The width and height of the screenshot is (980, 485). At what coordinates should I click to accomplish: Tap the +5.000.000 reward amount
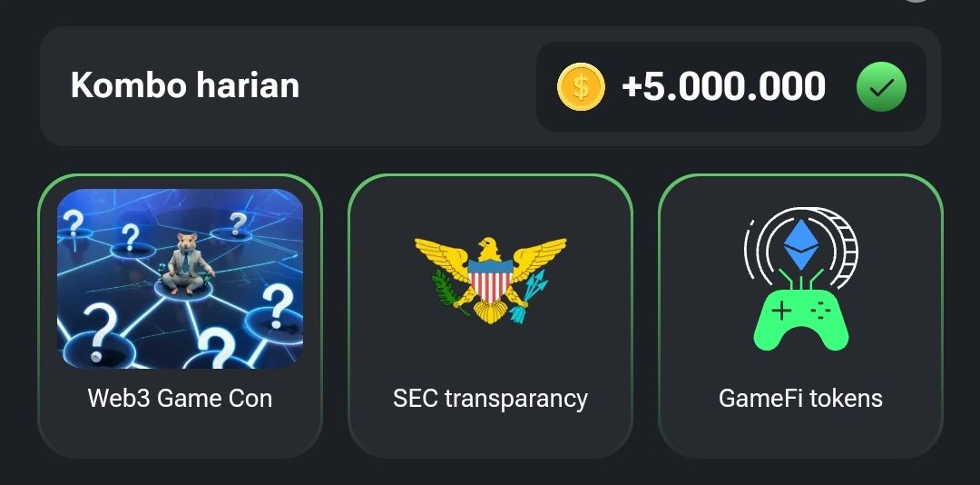coord(724,86)
